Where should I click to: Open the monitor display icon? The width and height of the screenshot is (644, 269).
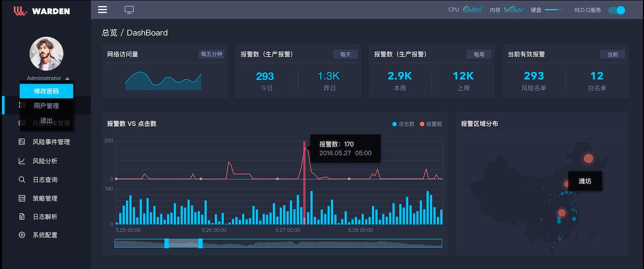129,10
